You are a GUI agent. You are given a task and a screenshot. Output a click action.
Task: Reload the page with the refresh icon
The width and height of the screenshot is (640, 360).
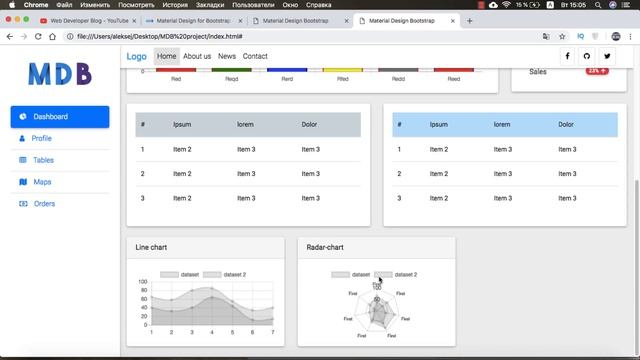point(38,36)
